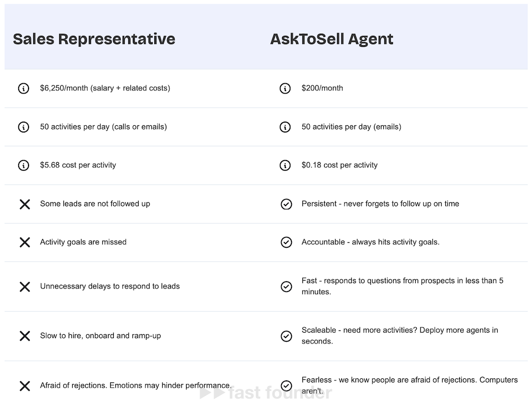
Task: Click info icon next to $200/month
Action: (x=285, y=88)
